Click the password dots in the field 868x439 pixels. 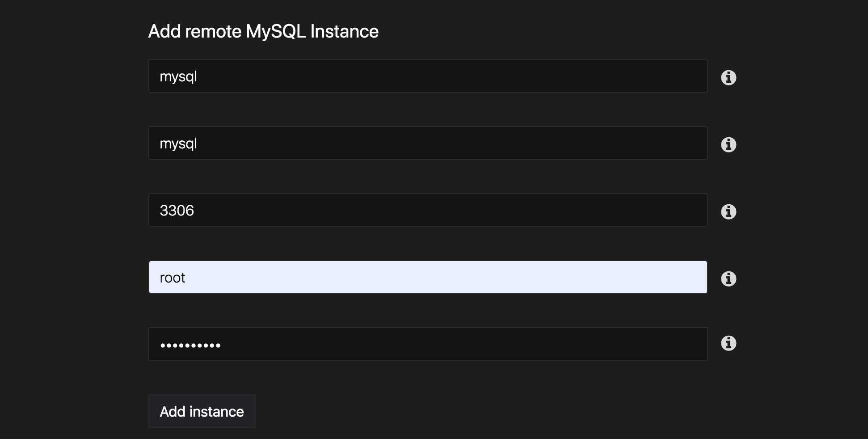pos(190,345)
